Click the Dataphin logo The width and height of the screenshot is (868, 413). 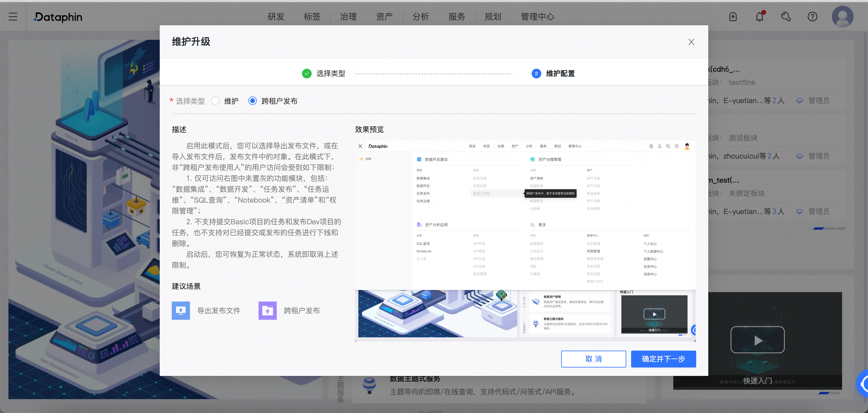click(58, 17)
